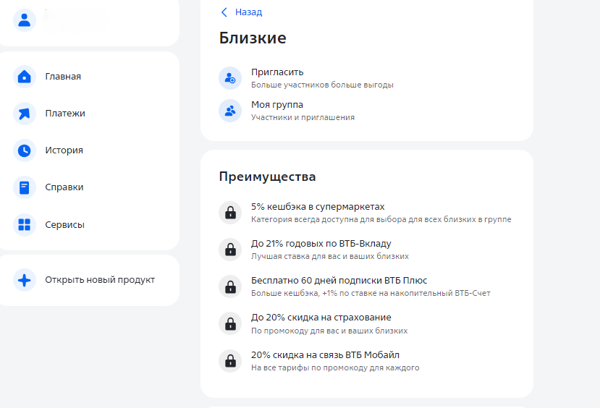The image size is (600, 408).
Task: Click the Пригласить add-person icon
Action: 231,78
